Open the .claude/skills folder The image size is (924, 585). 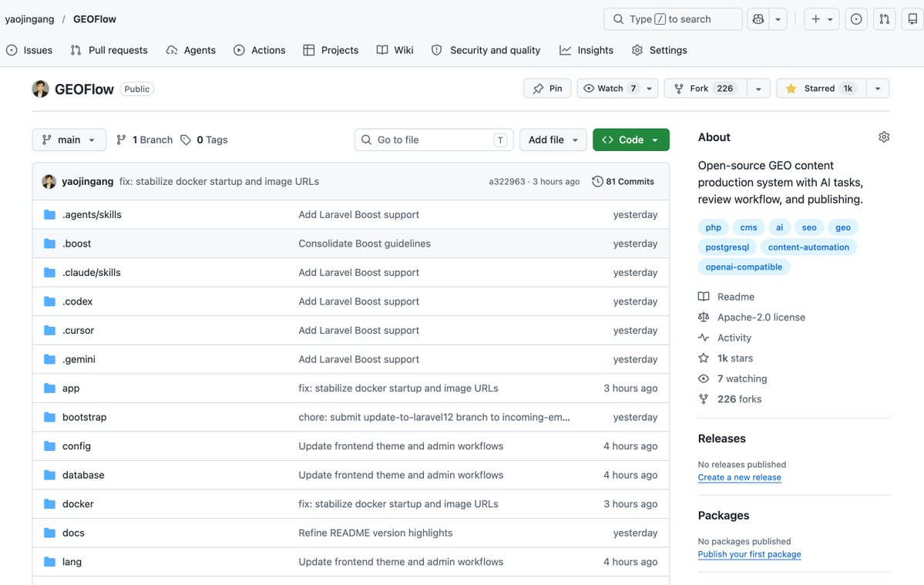point(92,272)
